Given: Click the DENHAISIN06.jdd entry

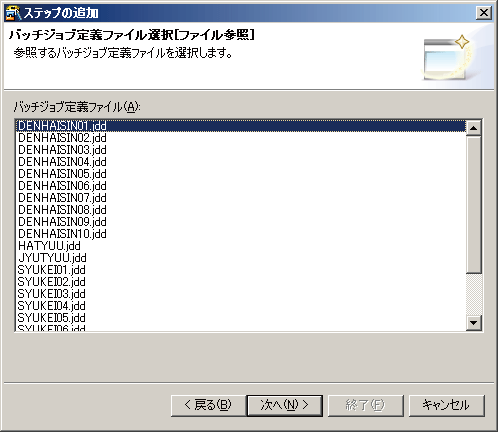Looking at the screenshot, I should (241, 186).
